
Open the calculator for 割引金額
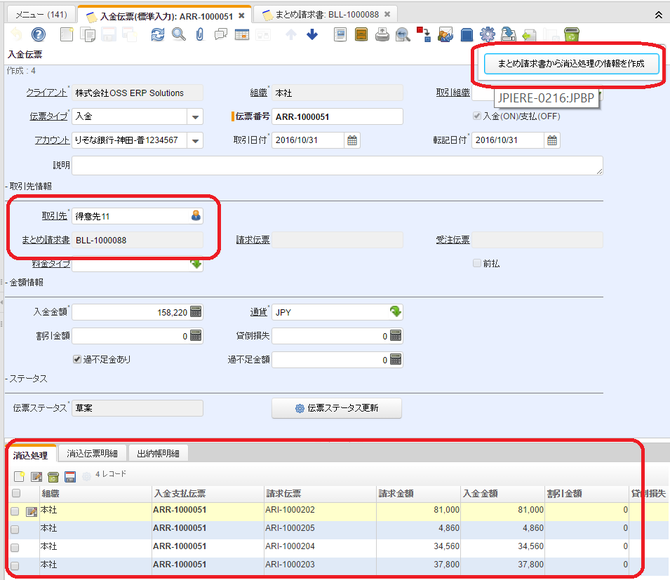point(196,336)
